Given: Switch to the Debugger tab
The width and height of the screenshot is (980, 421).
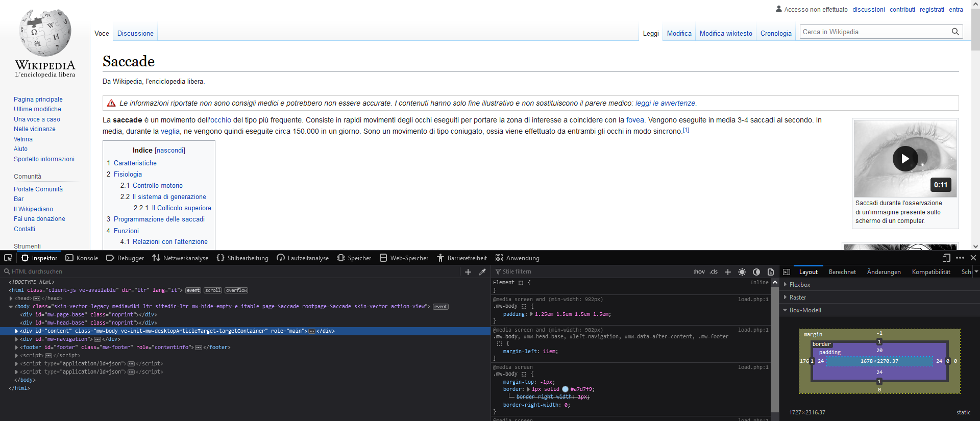Looking at the screenshot, I should (x=125, y=258).
